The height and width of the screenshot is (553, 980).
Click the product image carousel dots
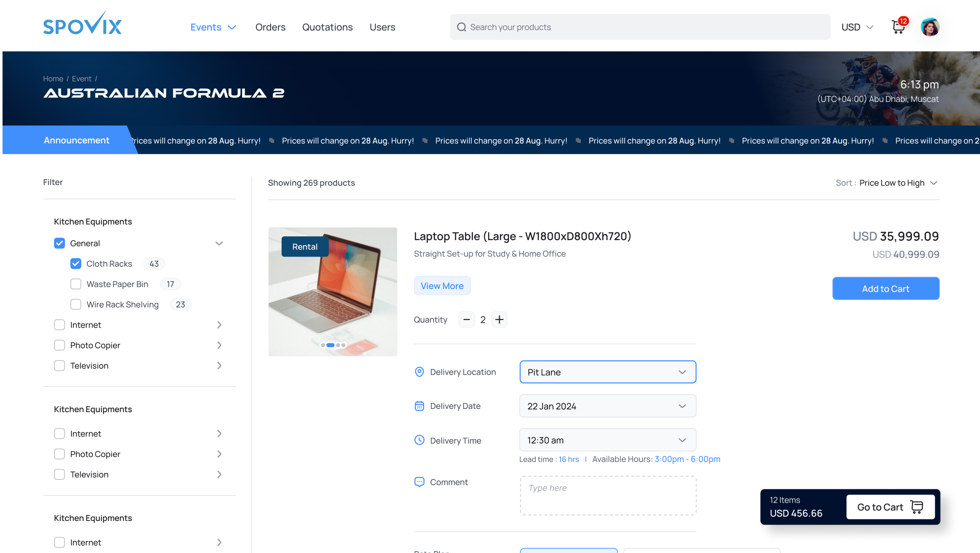coord(333,345)
